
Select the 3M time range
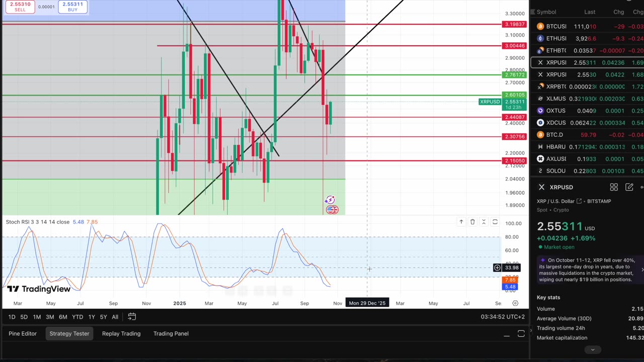coord(50,317)
